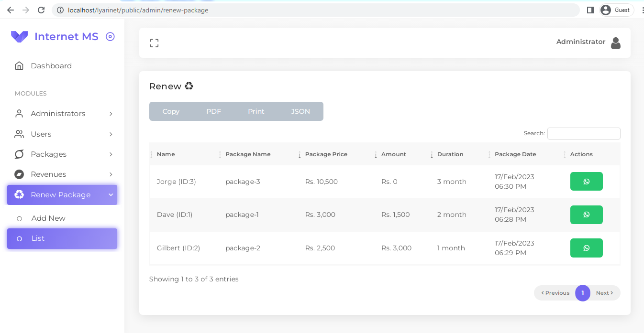
Task: Expand the Users submenu chevron
Action: 111,134
